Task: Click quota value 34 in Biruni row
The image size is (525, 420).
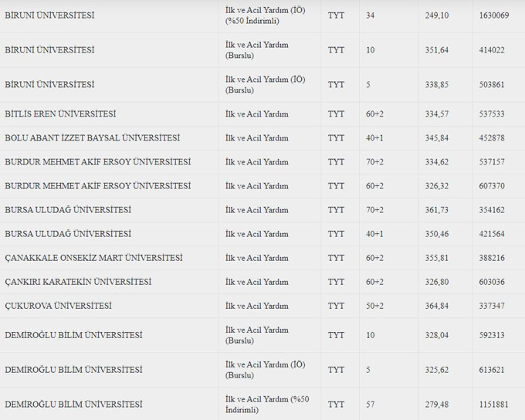Action: pyautogui.click(x=370, y=15)
